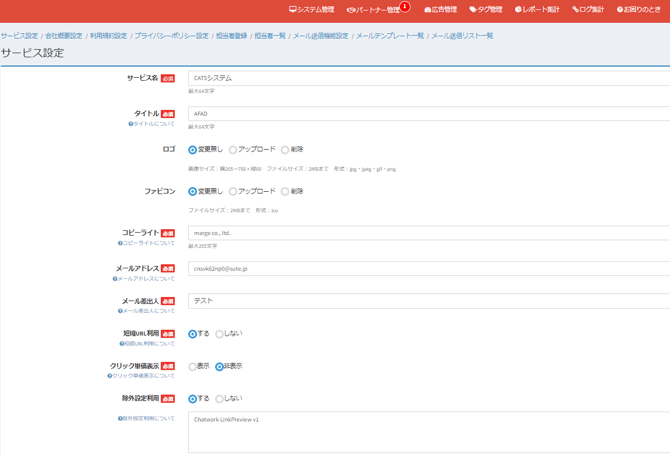Select ロゴ アップロード radio option

pos(233,150)
